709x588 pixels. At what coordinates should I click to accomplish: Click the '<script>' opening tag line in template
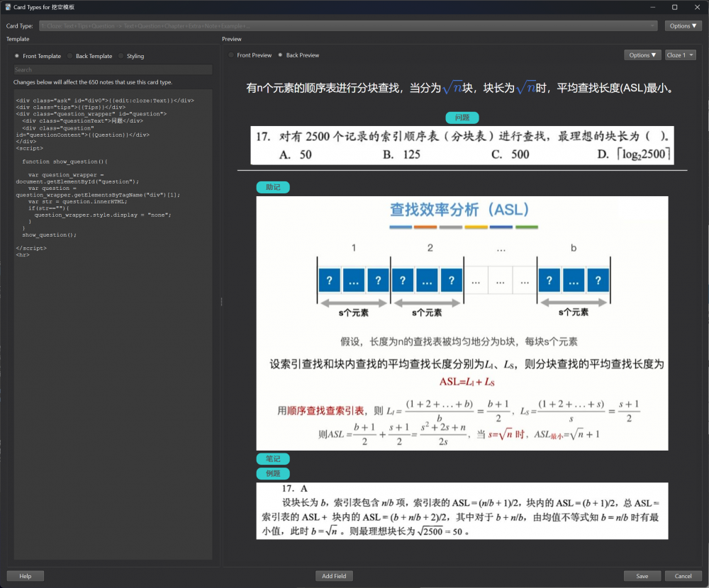point(29,148)
